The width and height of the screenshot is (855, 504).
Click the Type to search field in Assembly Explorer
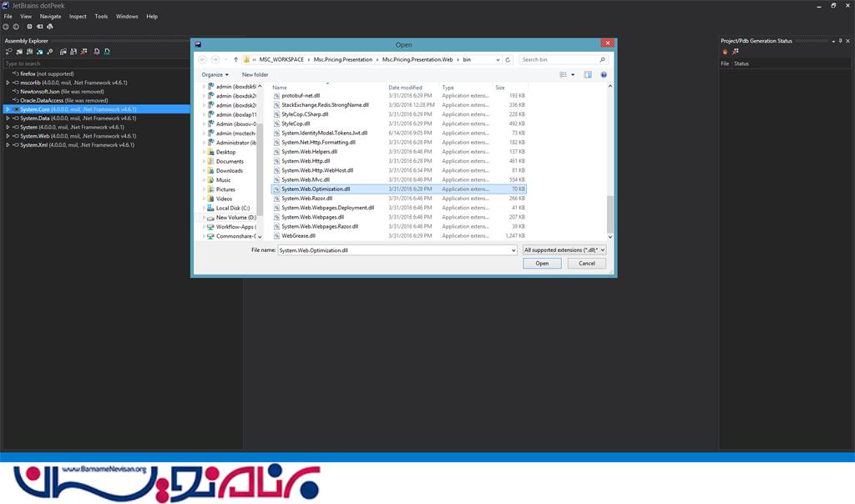click(x=96, y=63)
